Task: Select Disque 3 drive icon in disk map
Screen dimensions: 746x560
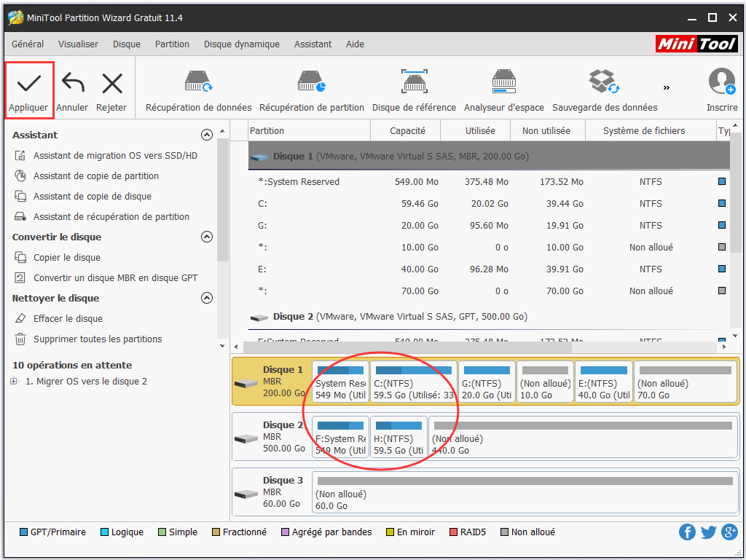Action: 246,494
